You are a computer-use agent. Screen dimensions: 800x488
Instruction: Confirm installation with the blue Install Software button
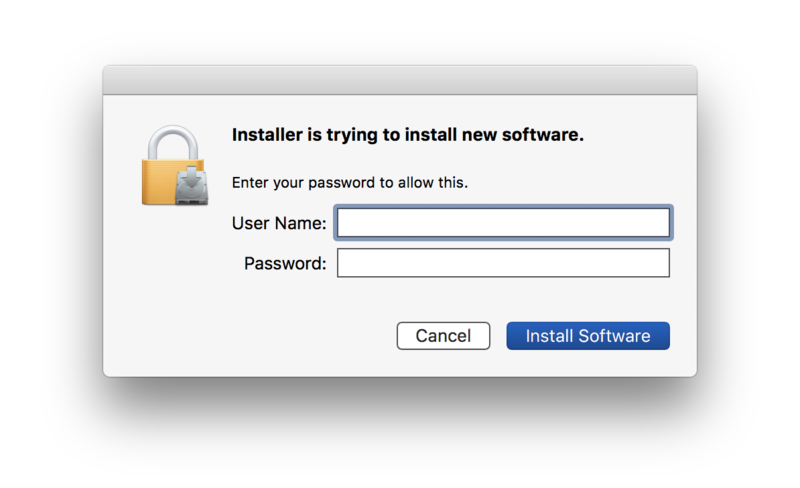[x=588, y=336]
